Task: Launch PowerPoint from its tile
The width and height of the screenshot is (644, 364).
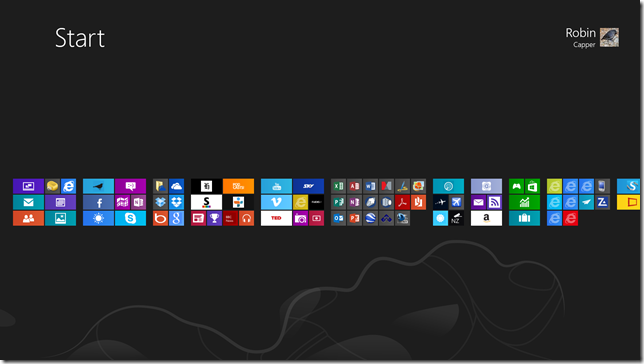Action: [354, 218]
